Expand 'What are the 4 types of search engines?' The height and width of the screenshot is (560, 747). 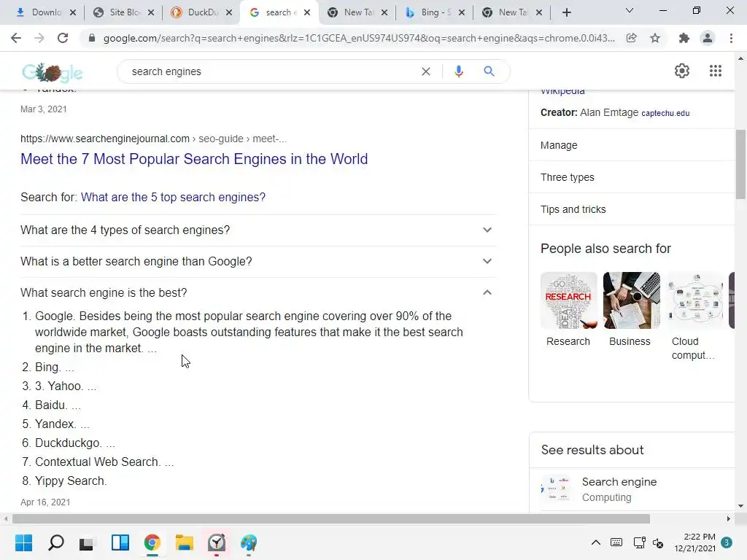coord(258,230)
